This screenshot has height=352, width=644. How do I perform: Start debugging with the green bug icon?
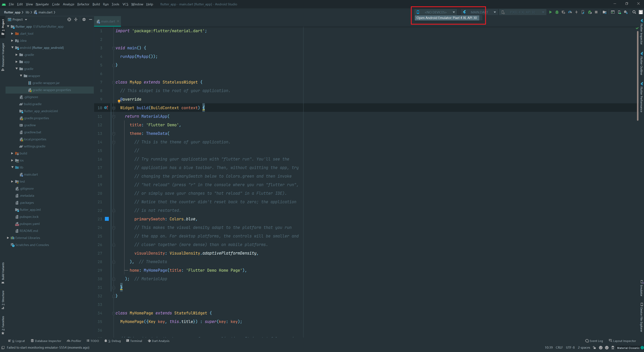click(x=557, y=12)
